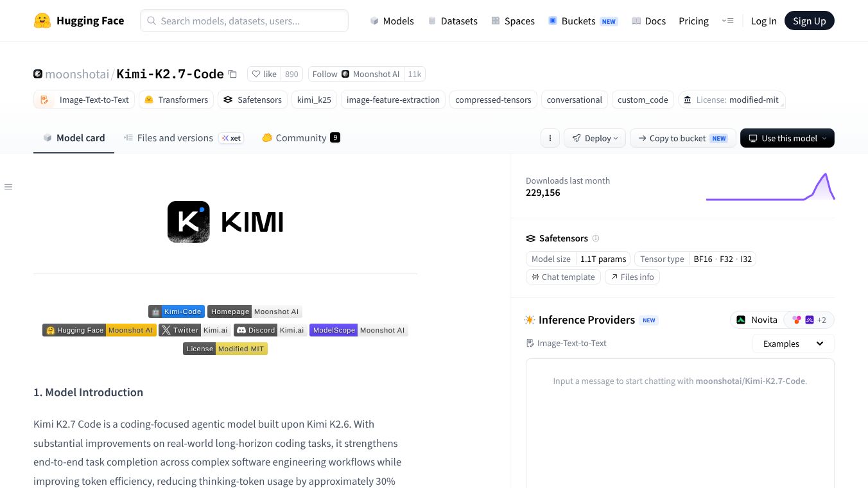Expand the extra navigation menu icon

tap(727, 21)
